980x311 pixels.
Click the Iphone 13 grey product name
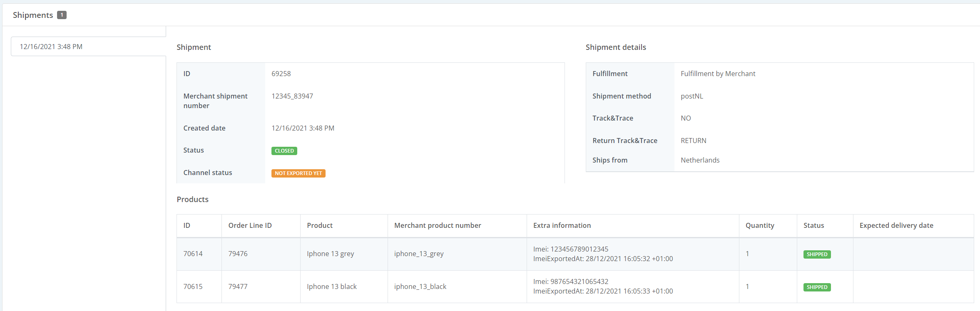click(x=331, y=254)
